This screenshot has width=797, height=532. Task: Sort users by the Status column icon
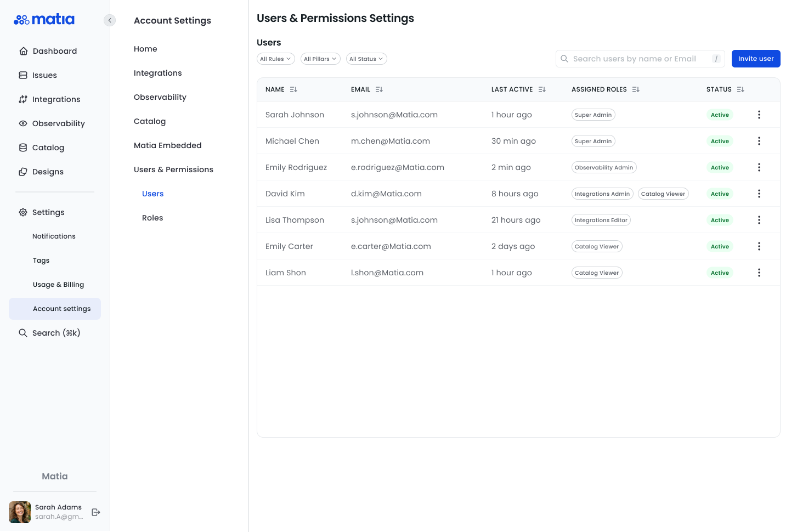point(741,89)
